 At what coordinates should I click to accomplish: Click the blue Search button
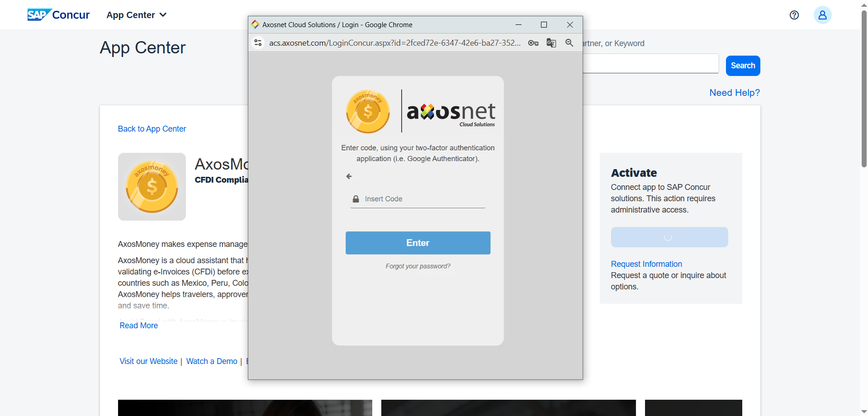743,66
